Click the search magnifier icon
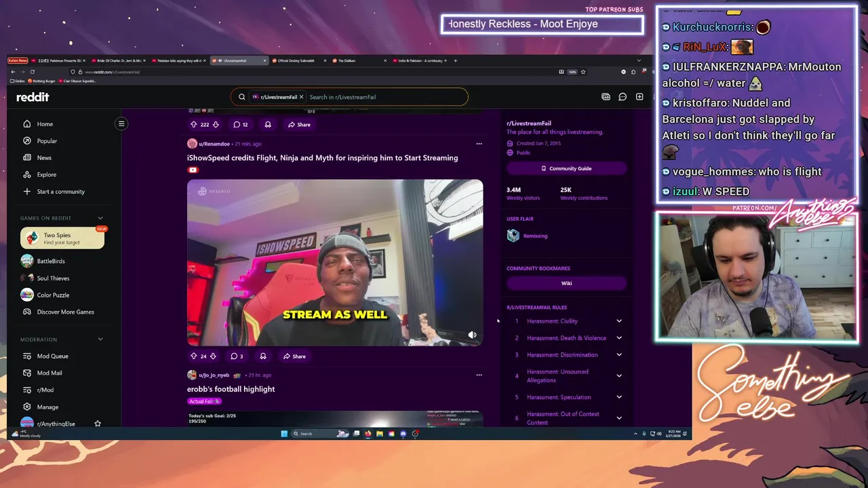Viewport: 868px width, 488px height. point(241,97)
